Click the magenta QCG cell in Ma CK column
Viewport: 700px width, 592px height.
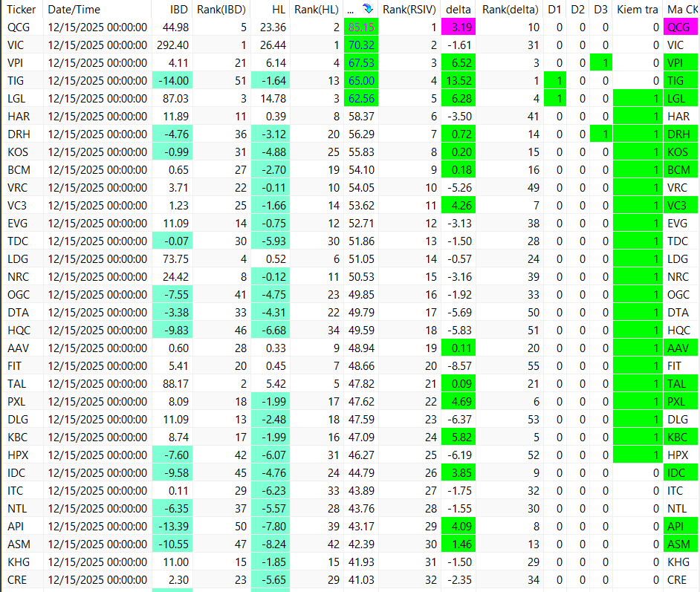click(x=681, y=27)
